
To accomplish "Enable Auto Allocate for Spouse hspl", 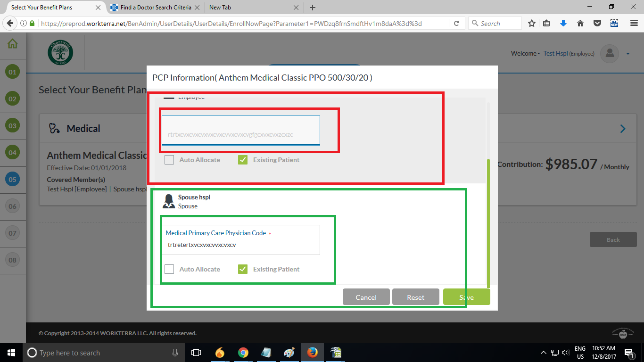I will click(169, 269).
